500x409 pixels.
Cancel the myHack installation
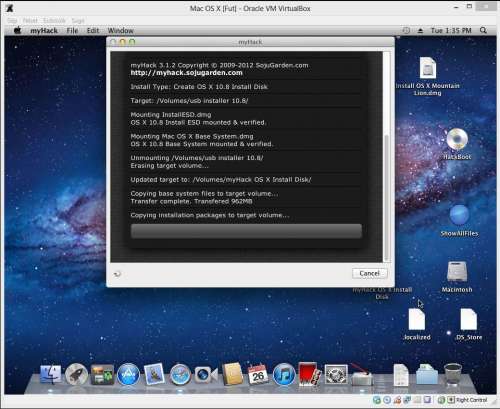369,273
